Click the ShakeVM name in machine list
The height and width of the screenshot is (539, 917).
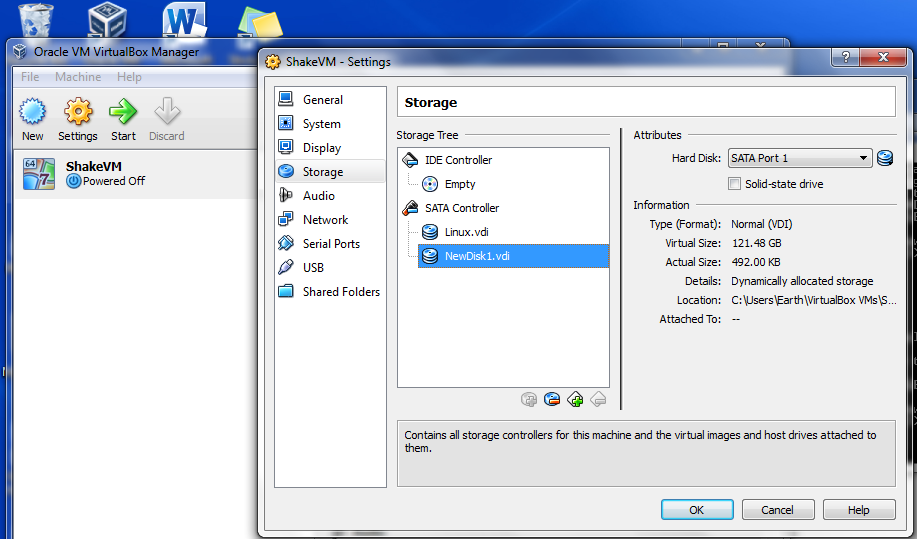tap(94, 166)
